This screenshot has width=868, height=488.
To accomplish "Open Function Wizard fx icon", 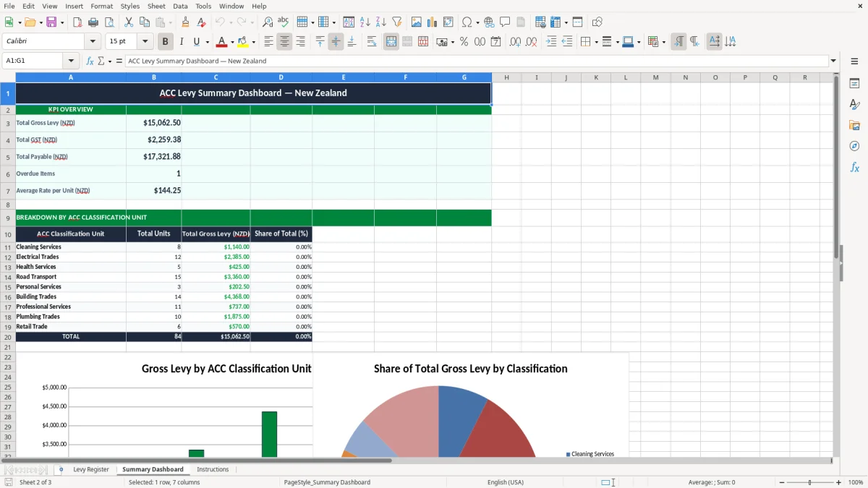I will pos(90,61).
